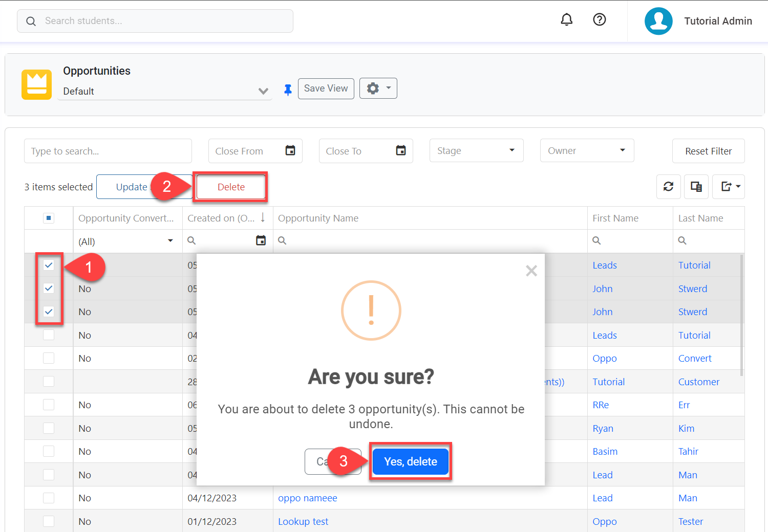Check the Oppo Convert row checkbox
The image size is (768, 532).
[49, 358]
